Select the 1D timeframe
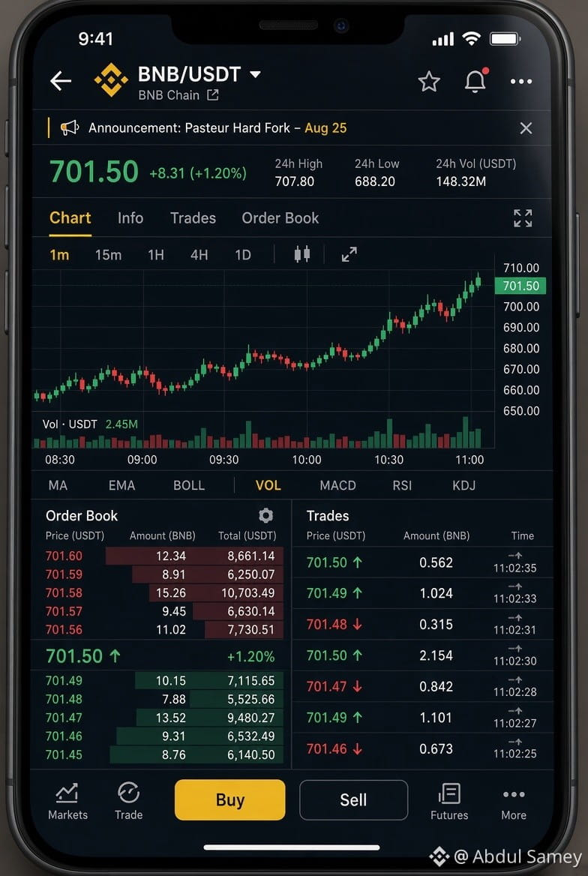 point(242,255)
